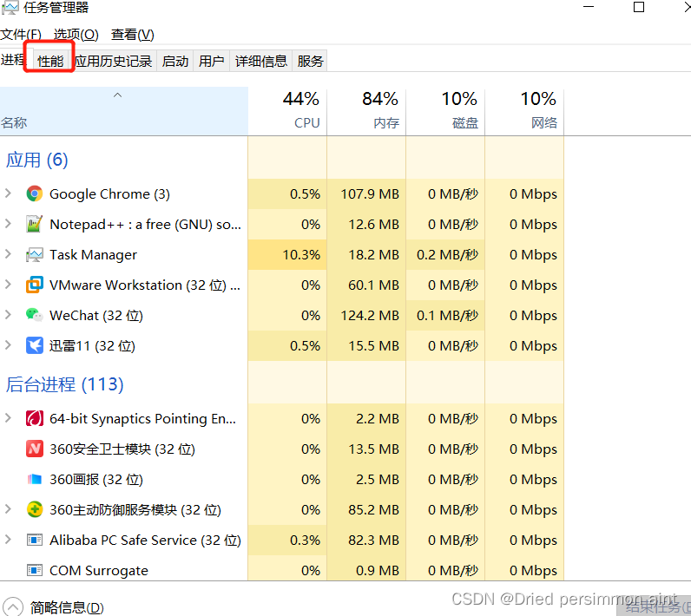Switch to the 性能 tab
Viewport: 691px width, 616px height.
(x=50, y=61)
